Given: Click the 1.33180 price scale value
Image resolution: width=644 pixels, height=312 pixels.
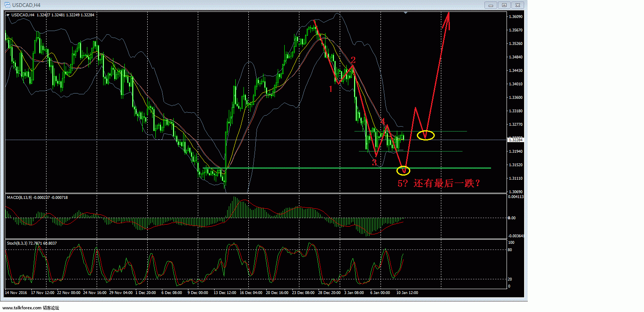Looking at the screenshot, I should pyautogui.click(x=516, y=111).
